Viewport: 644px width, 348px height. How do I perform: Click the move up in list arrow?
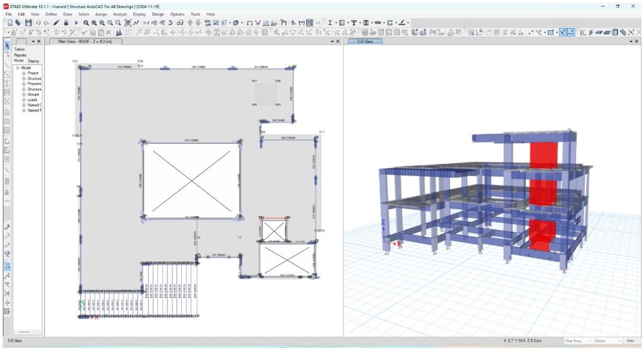point(191,23)
